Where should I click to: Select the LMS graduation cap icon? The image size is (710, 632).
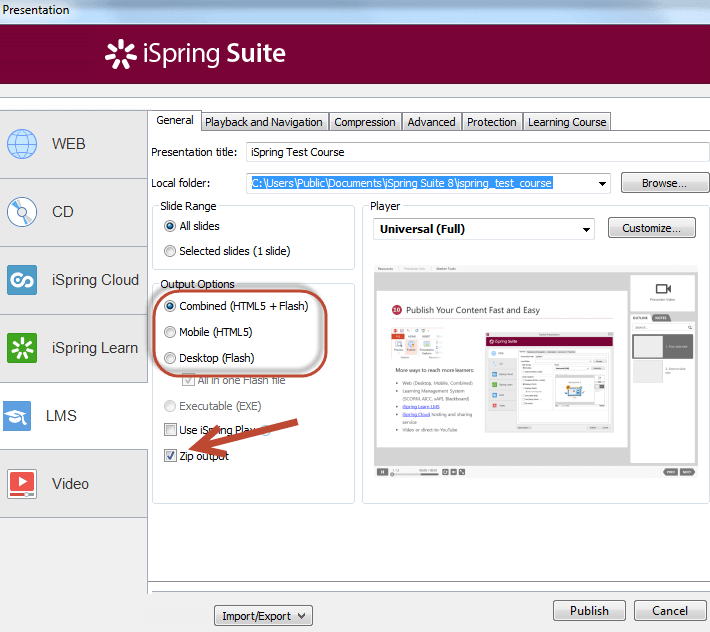coord(17,416)
